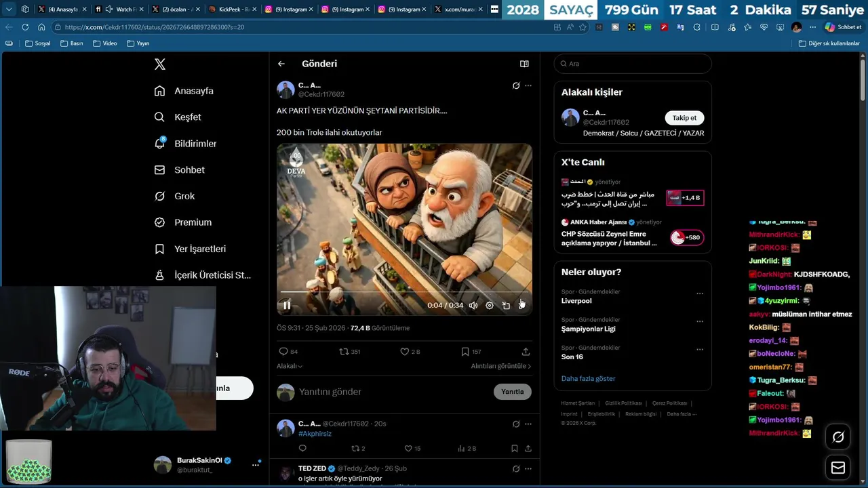Open floating messages envelope button

coord(838,468)
